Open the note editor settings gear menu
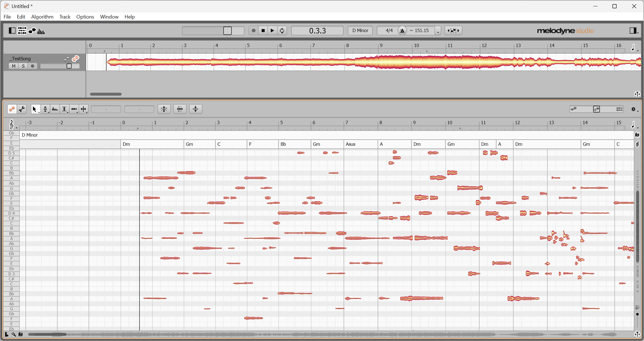Image resolution: width=644 pixels, height=341 pixels. tap(633, 109)
